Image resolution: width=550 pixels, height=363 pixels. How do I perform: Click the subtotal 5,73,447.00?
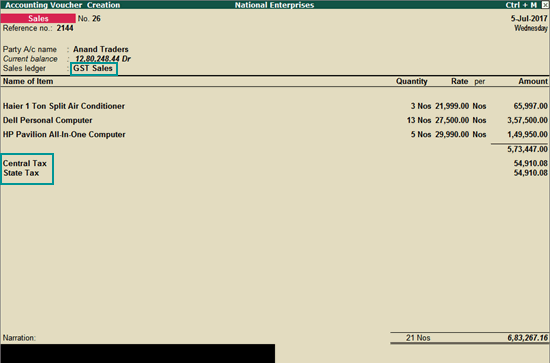527,149
